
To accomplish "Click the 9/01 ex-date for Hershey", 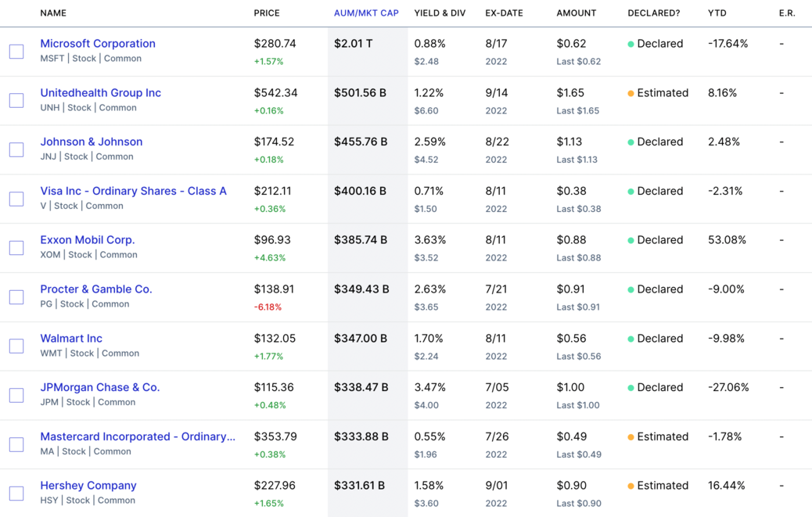I will [498, 486].
